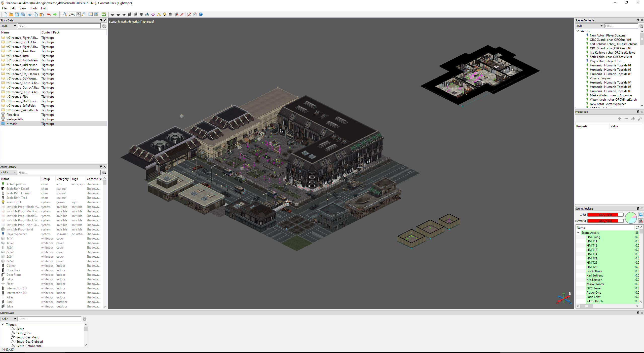The width and height of the screenshot is (644, 353).
Task: Open the View menu
Action: click(22, 8)
